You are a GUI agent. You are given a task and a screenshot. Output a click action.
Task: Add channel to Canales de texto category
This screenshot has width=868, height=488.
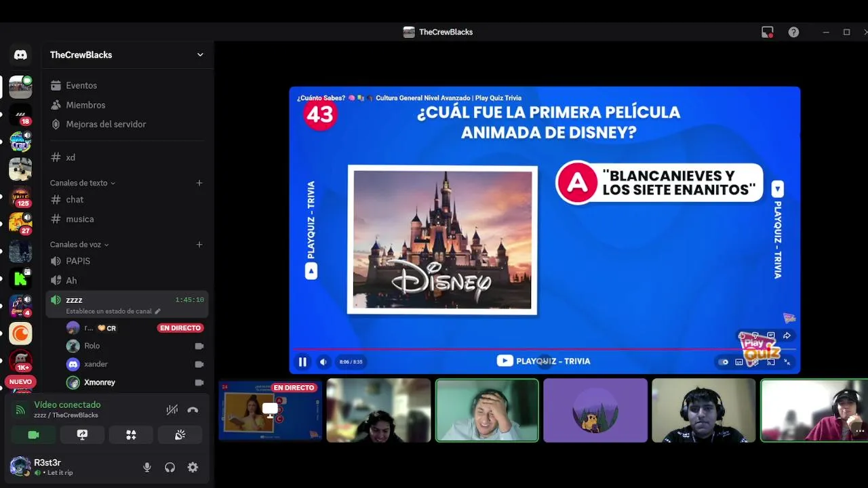coord(199,183)
